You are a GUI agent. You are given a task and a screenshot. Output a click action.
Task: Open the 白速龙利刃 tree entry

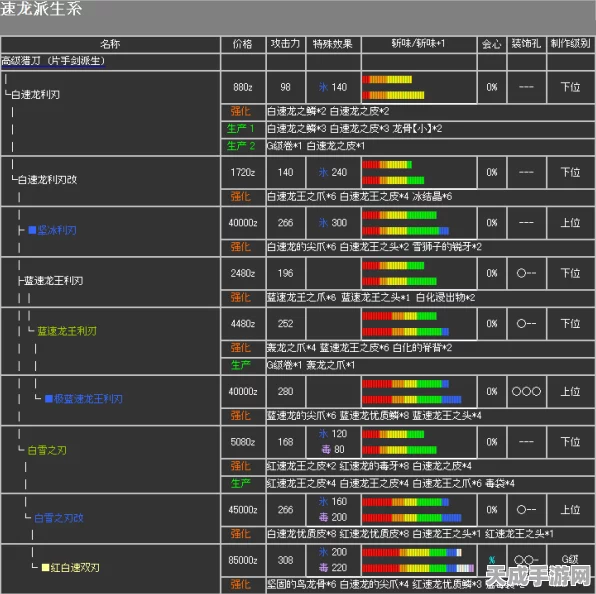(35, 95)
